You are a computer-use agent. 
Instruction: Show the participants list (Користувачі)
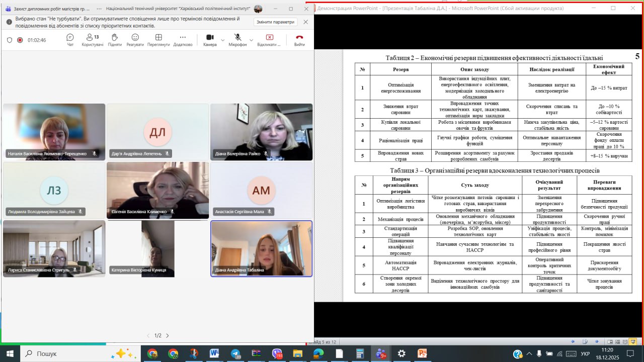pos(92,40)
